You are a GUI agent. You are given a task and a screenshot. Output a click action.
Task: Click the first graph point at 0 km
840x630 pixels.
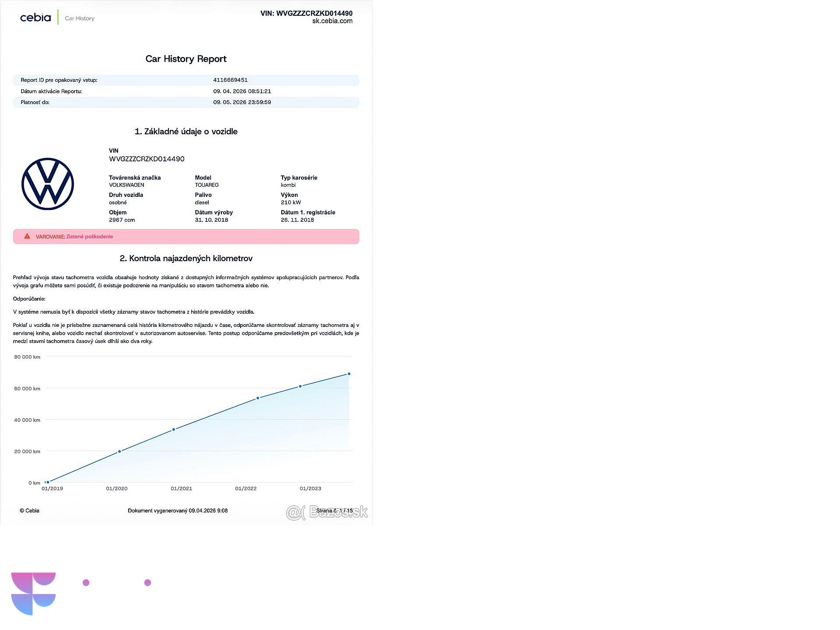[48, 482]
